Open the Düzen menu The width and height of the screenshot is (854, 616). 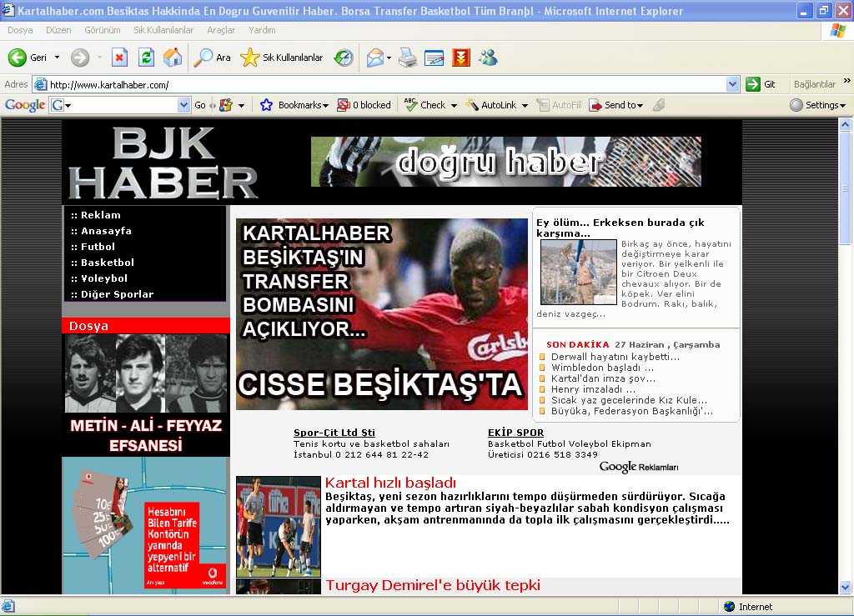(58, 30)
